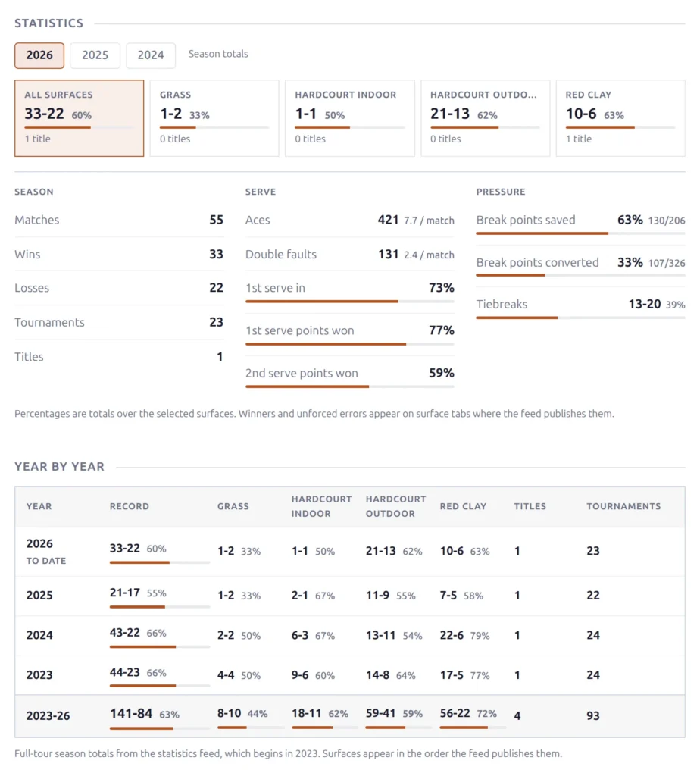Click the season Tournaments row value 23
Image resolution: width=700 pixels, height=776 pixels.
click(x=216, y=322)
